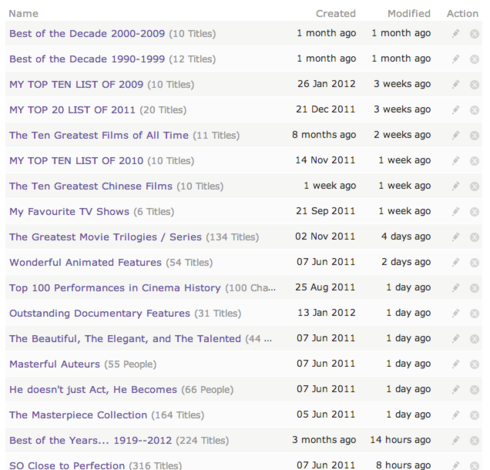Open The Beautiful, The Elegant, and The Talented
The height and width of the screenshot is (470, 490).
(x=125, y=339)
